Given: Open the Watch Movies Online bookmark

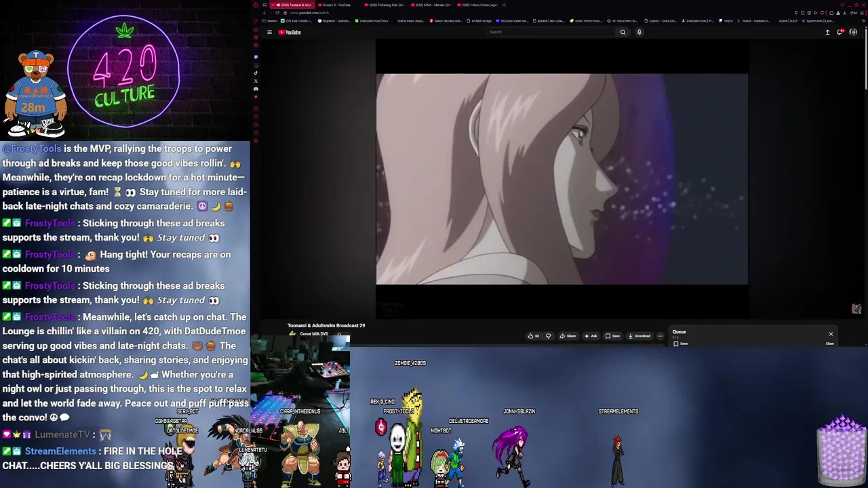Looking at the screenshot, I should click(x=446, y=21).
